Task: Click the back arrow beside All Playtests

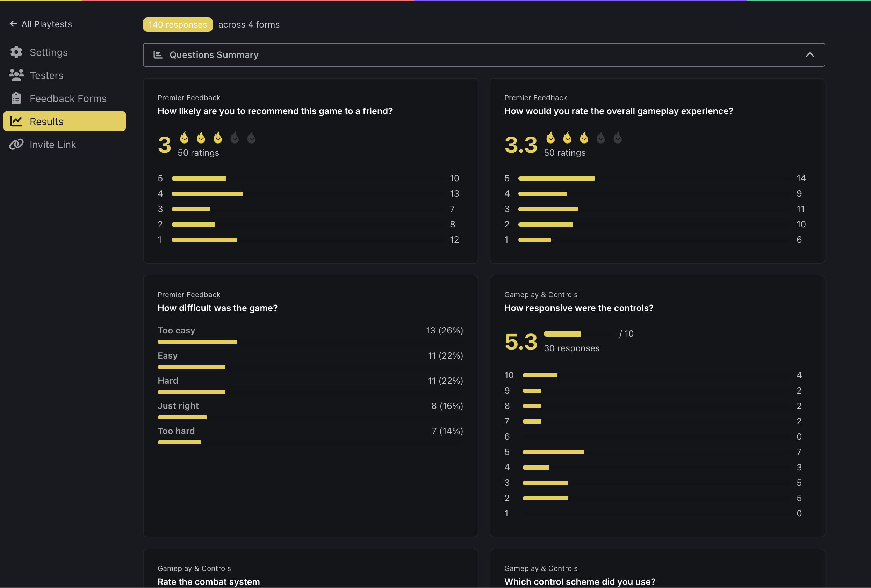Action: point(14,24)
